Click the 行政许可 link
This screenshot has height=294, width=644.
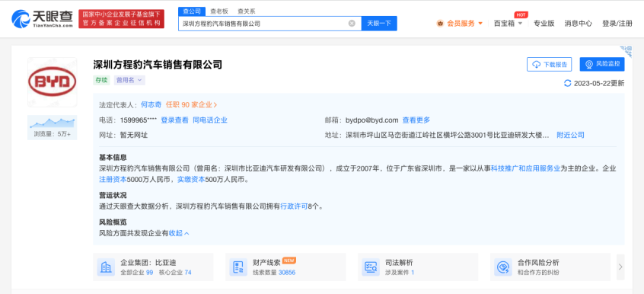(x=294, y=206)
